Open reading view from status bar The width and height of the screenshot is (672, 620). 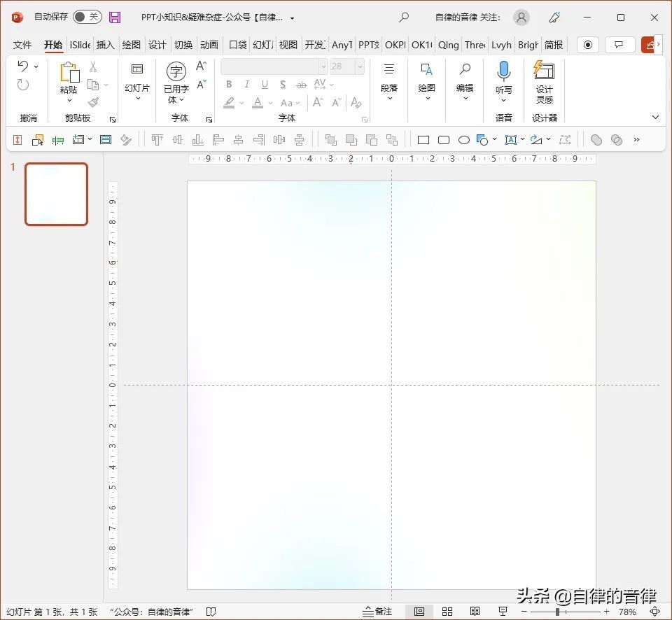pos(475,612)
